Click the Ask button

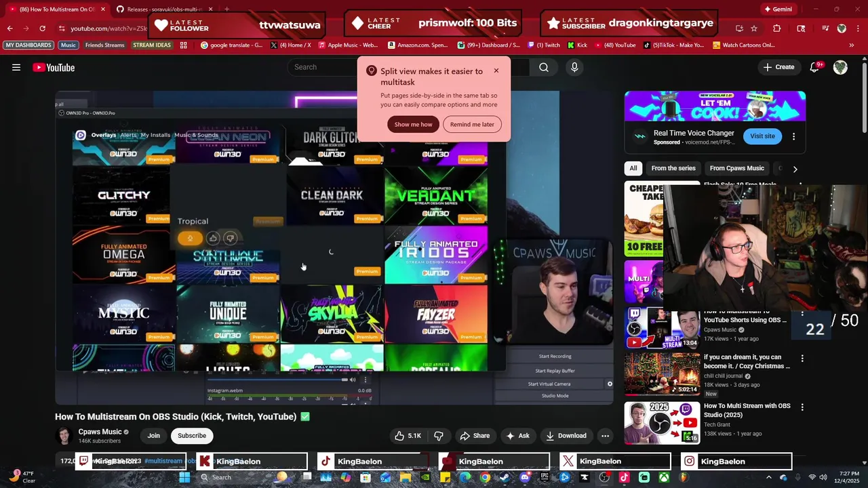pyautogui.click(x=517, y=436)
